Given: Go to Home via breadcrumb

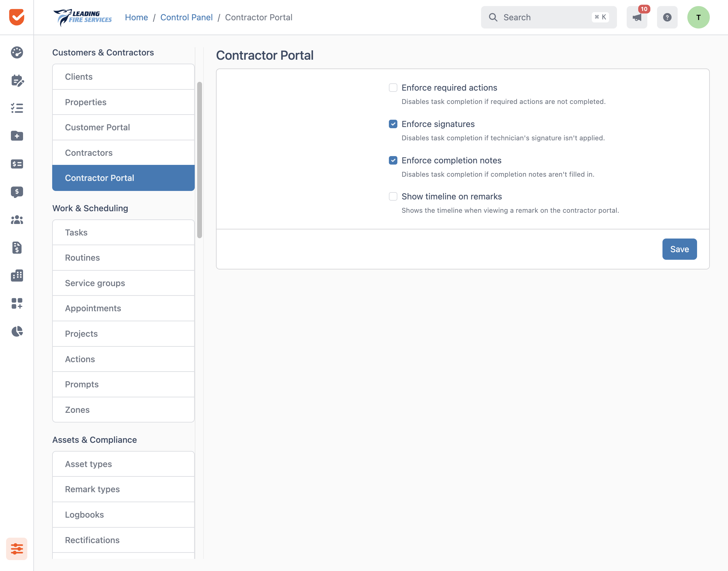Looking at the screenshot, I should click(136, 17).
